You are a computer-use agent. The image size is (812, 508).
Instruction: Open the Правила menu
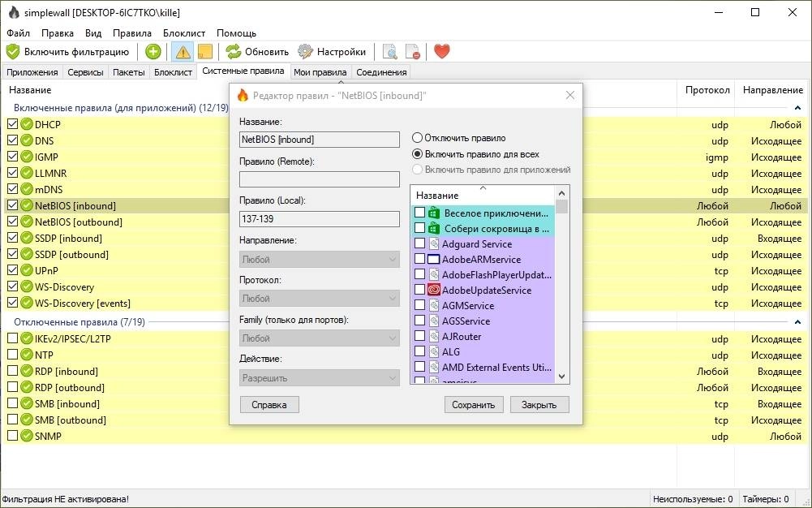132,33
